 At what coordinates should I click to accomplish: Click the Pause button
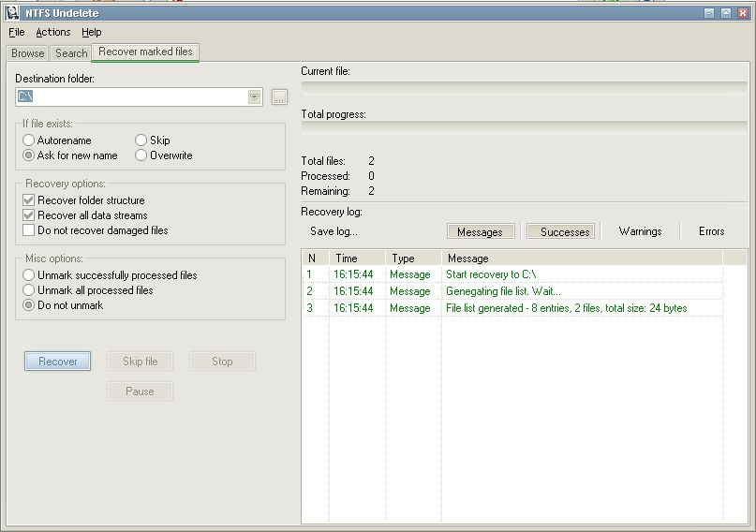pos(140,392)
